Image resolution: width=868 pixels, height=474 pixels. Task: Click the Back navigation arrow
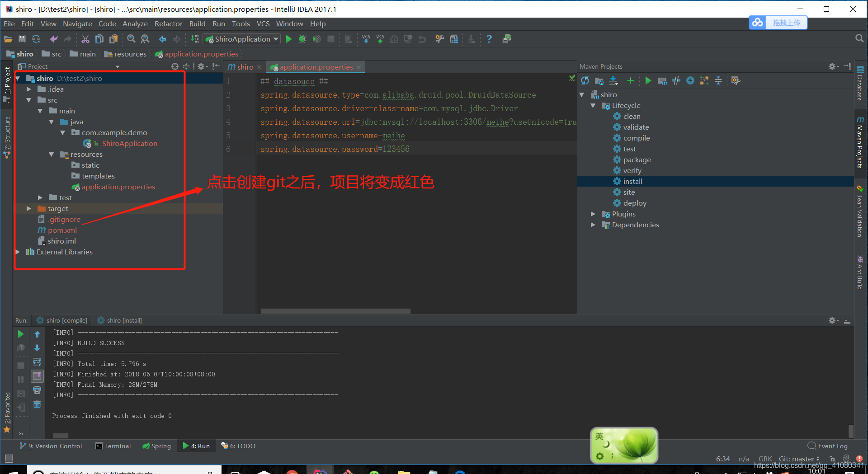(163, 39)
